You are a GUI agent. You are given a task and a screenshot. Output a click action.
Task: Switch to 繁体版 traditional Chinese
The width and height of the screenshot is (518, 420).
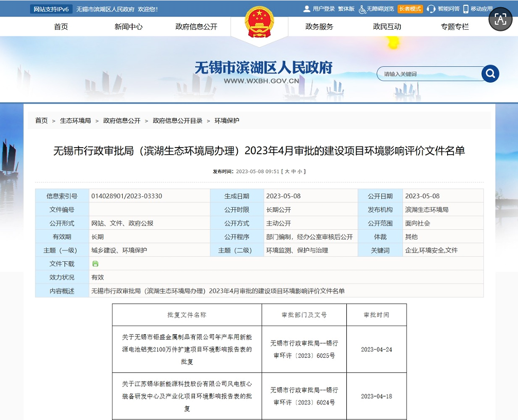pos(346,9)
